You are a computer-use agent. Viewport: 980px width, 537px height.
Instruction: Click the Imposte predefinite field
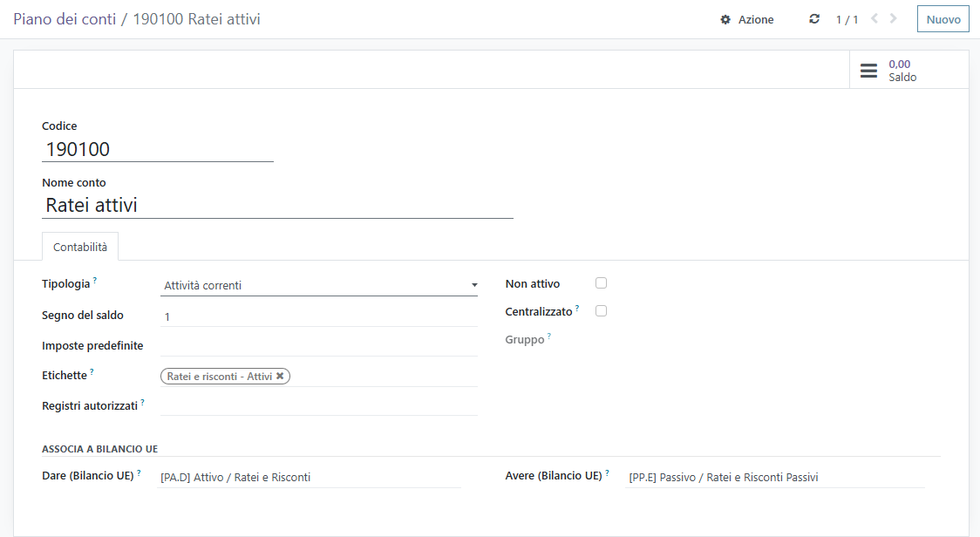pyautogui.click(x=319, y=345)
